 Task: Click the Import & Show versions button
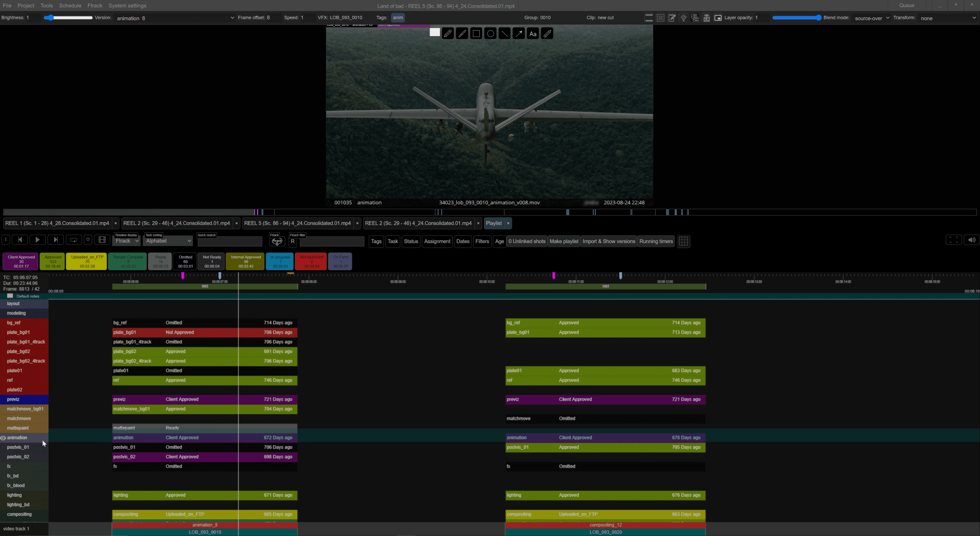click(608, 241)
